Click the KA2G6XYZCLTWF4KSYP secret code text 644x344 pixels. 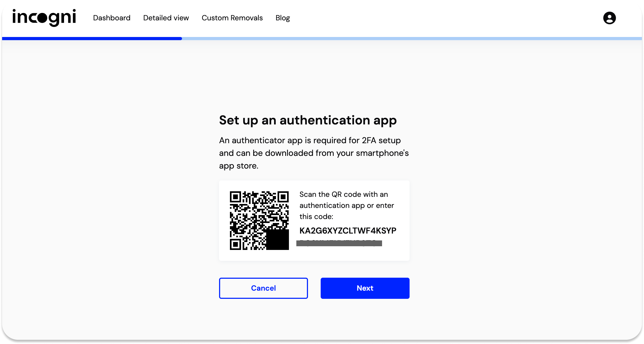tap(348, 231)
